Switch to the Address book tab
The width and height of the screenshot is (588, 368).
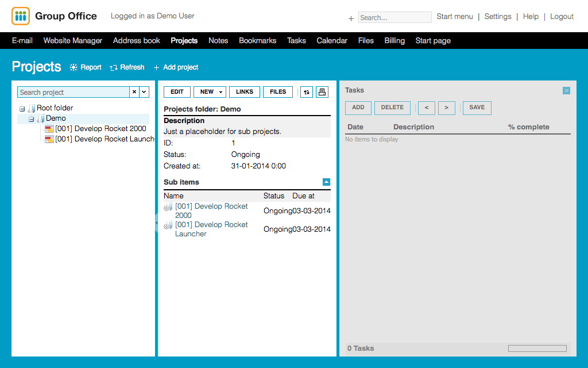click(137, 40)
